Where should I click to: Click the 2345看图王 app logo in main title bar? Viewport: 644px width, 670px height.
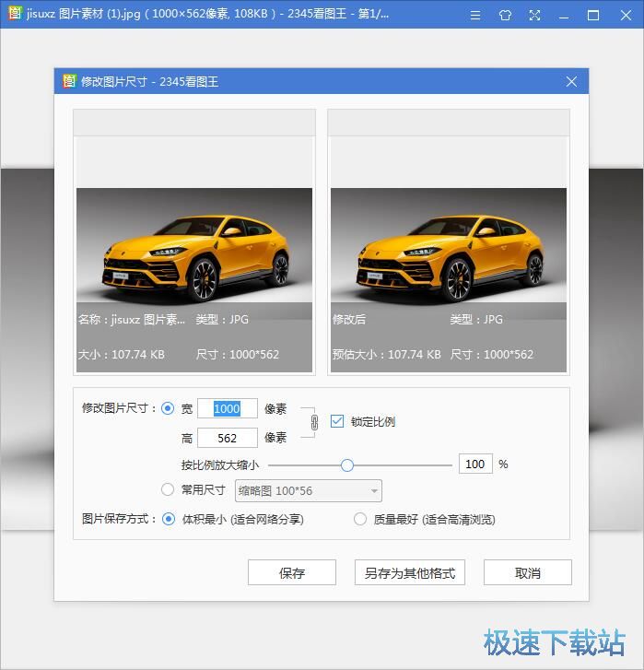click(x=15, y=13)
